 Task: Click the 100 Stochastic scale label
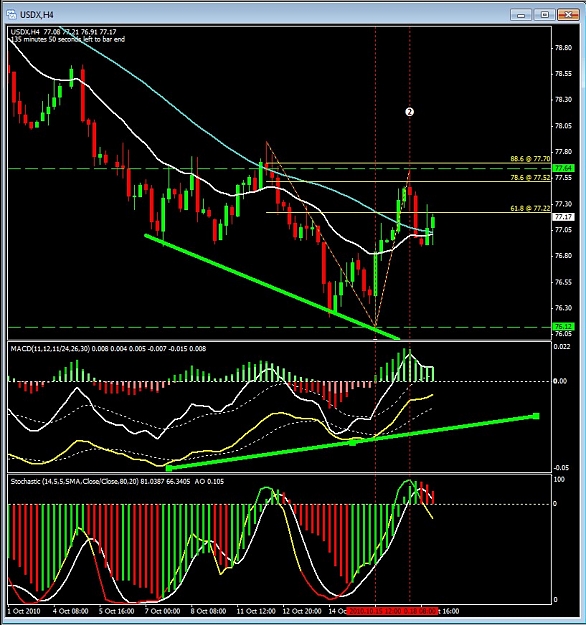(x=559, y=480)
